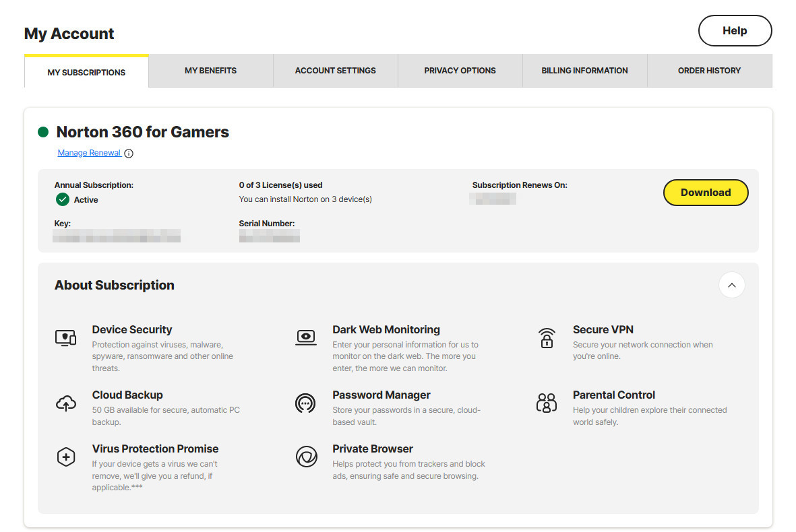Click the Device Security icon
Image resolution: width=796 pixels, height=532 pixels.
[x=65, y=338]
